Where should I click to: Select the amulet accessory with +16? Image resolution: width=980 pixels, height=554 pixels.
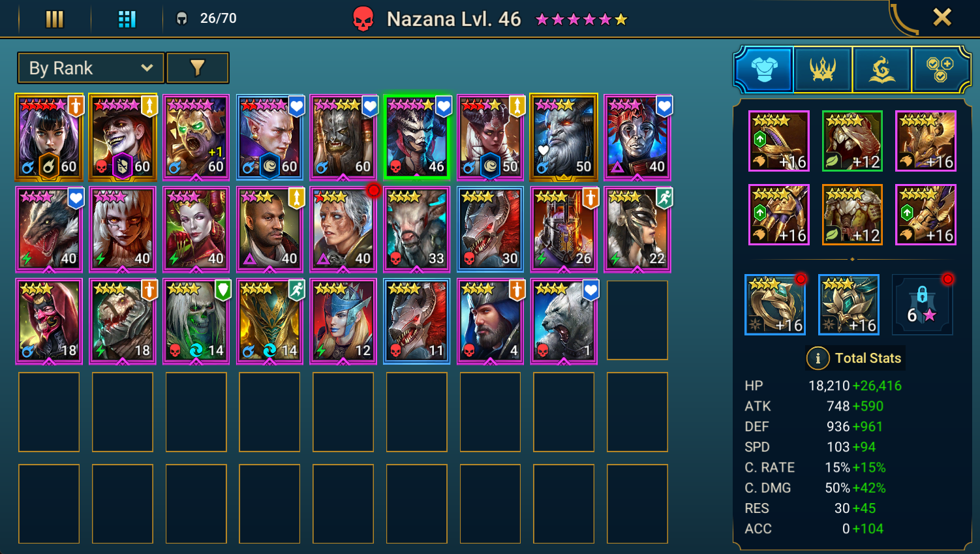click(849, 305)
